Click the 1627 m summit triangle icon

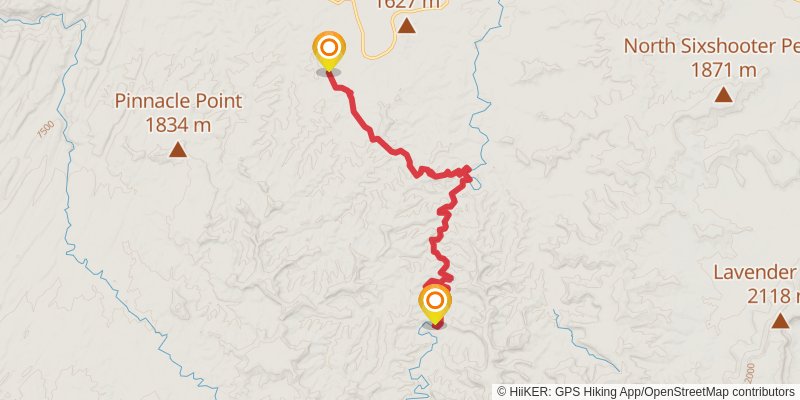406,25
